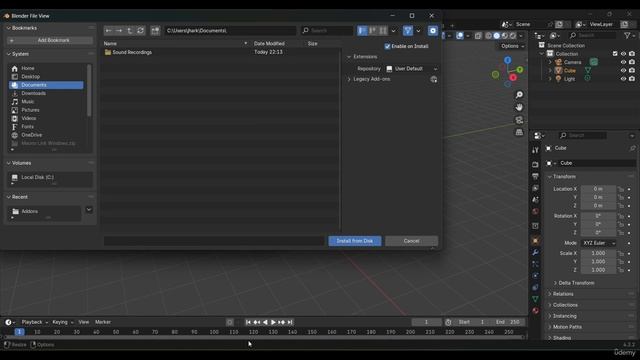This screenshot has height=360, width=640.
Task: Toggle solid viewport shading mode
Action: (x=496, y=36)
